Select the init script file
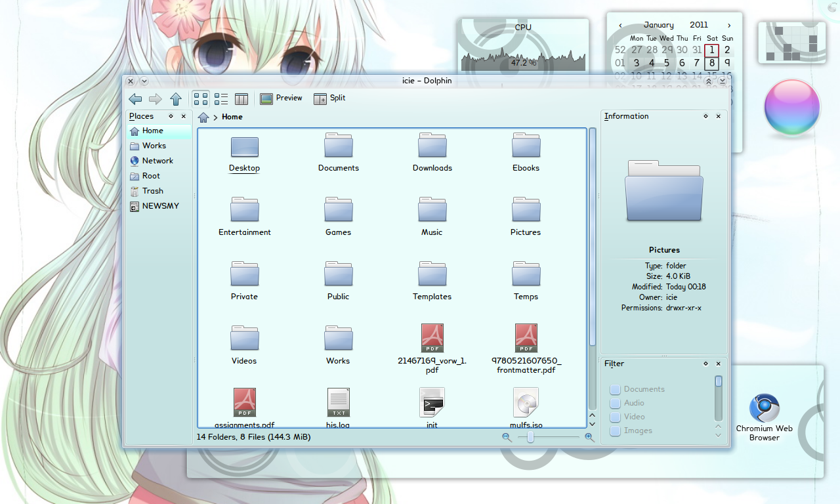 pyautogui.click(x=432, y=408)
